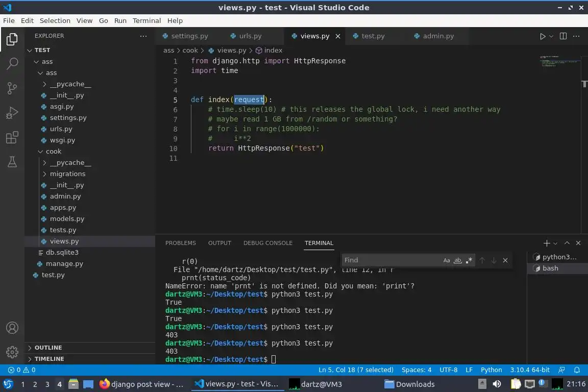Switch to the PROBLEMS panel tab
Screen dimensions: 588x392
[x=180, y=243]
